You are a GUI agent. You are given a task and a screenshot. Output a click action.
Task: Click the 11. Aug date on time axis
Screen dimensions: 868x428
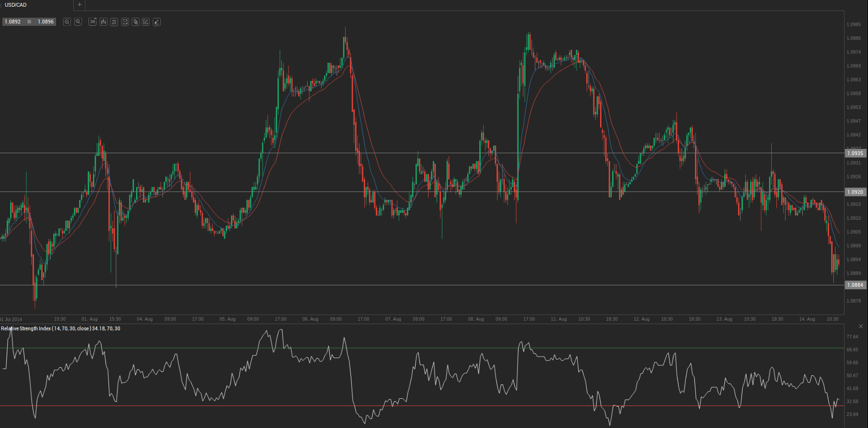(558, 319)
